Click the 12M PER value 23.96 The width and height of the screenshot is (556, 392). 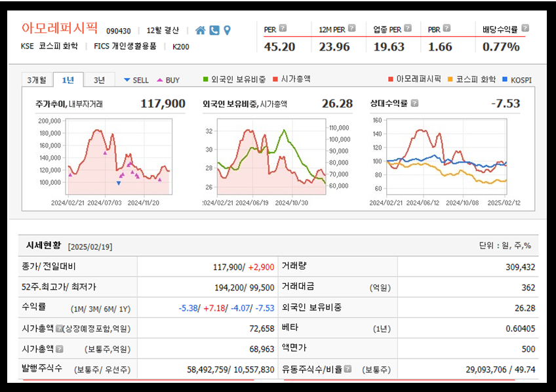334,47
